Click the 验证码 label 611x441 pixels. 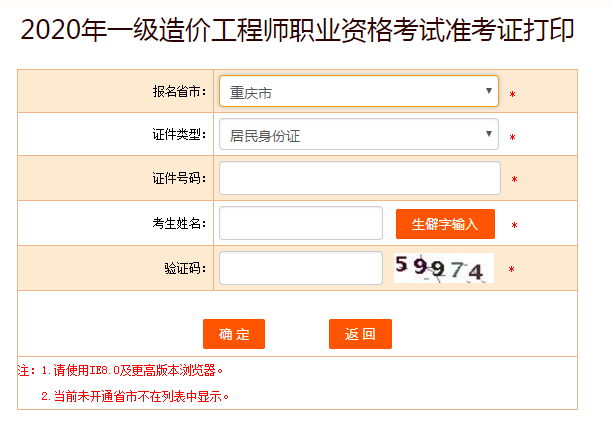pos(185,268)
